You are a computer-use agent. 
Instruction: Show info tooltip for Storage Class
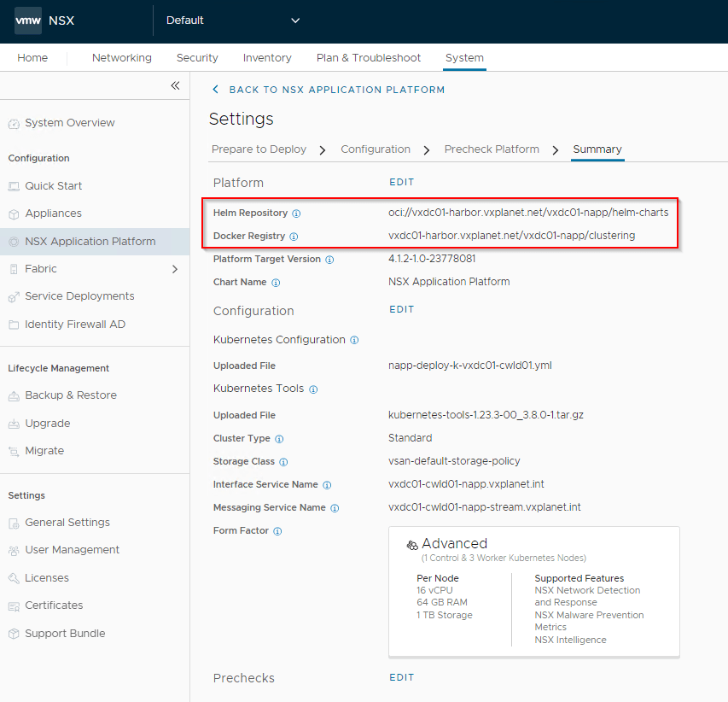(283, 462)
